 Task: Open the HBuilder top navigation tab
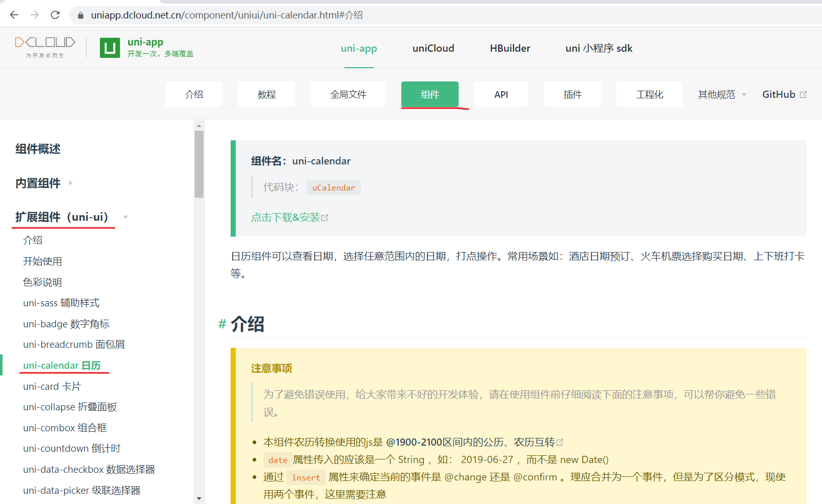point(510,48)
